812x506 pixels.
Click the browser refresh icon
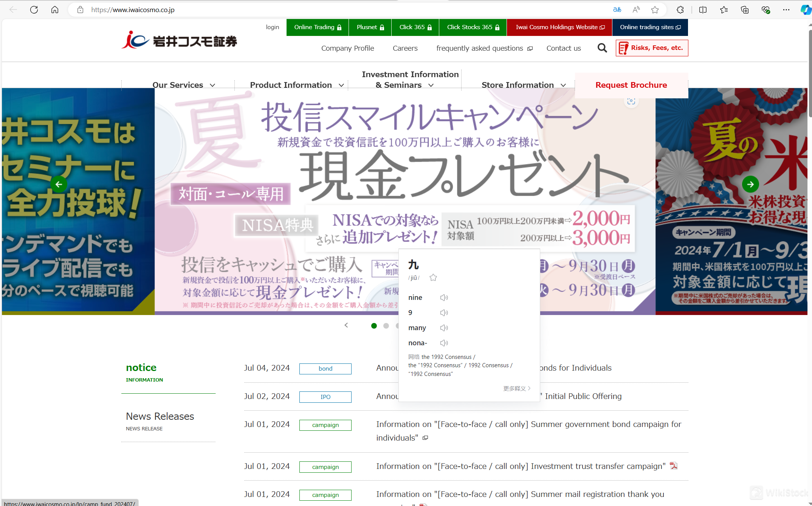click(x=34, y=10)
